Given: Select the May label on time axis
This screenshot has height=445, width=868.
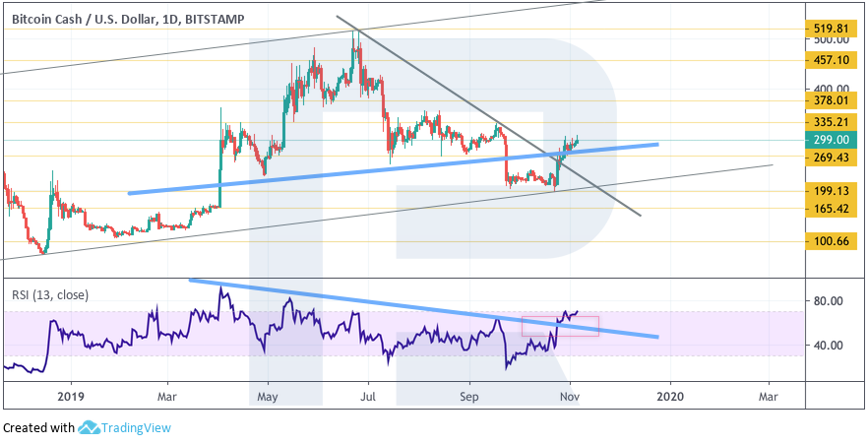Looking at the screenshot, I should tap(268, 396).
